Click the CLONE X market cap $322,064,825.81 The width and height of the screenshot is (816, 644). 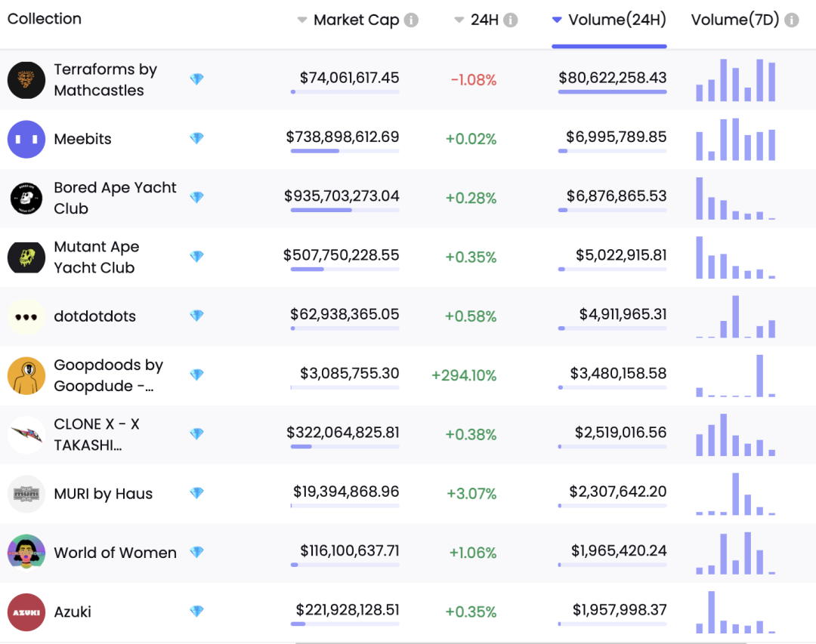343,433
